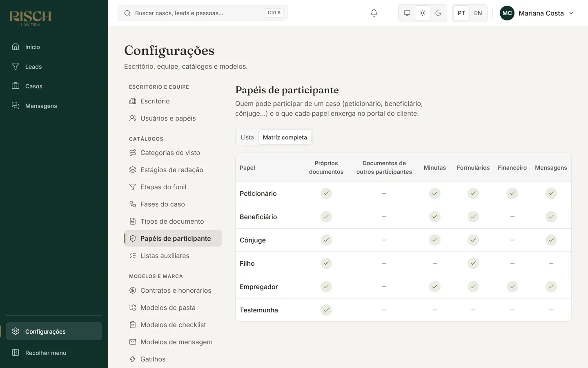588x368 pixels.
Task: Click the Configurações gear icon
Action: 16,331
